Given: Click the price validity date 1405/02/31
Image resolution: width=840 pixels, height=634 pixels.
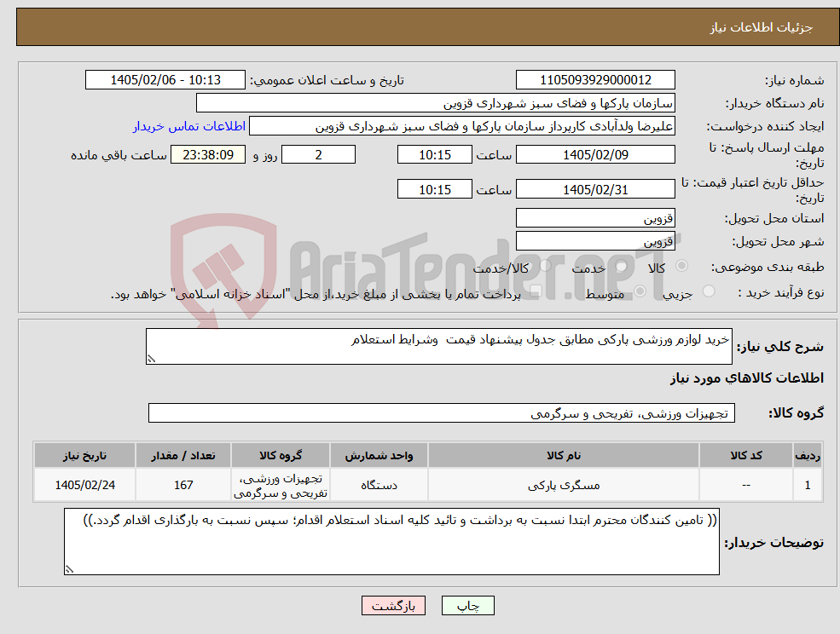Looking at the screenshot, I should tap(595, 189).
